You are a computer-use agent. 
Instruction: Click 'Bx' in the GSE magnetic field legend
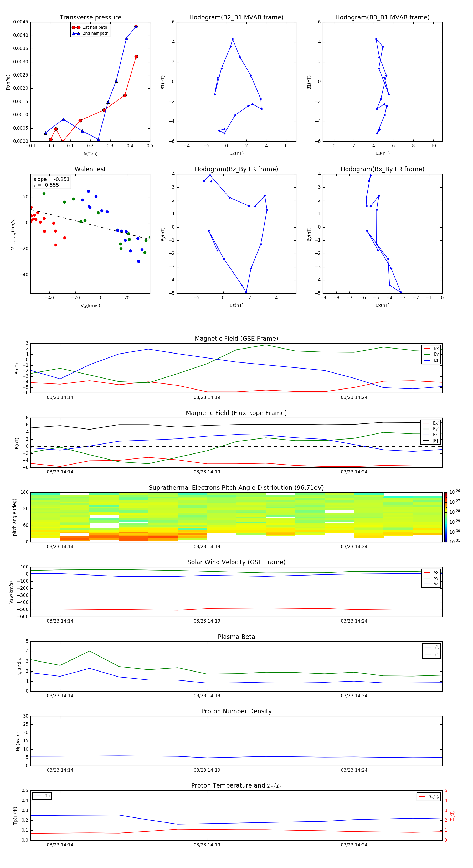click(436, 349)
